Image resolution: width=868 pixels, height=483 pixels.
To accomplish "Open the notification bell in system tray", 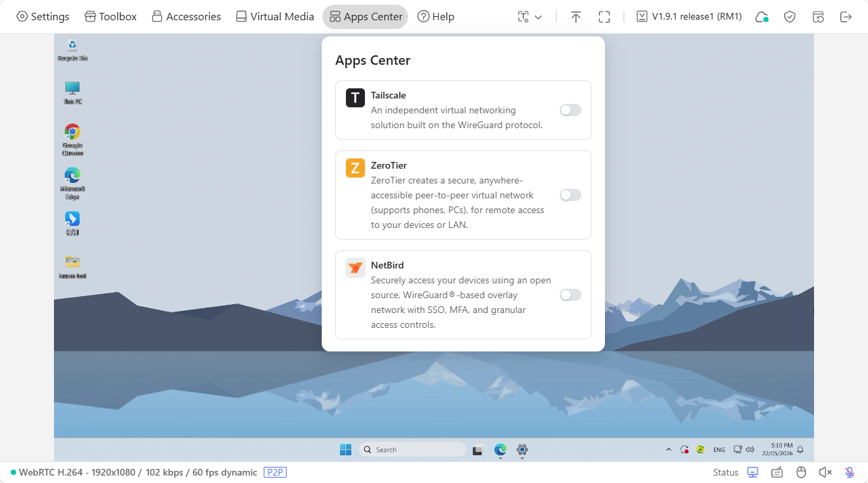I will click(801, 449).
